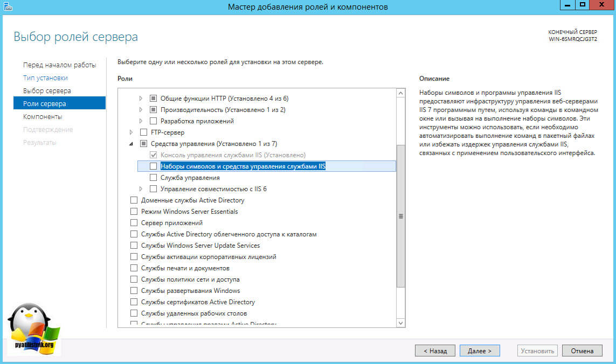Select the Служба управления row label
The image size is (616, 364).
tap(190, 178)
